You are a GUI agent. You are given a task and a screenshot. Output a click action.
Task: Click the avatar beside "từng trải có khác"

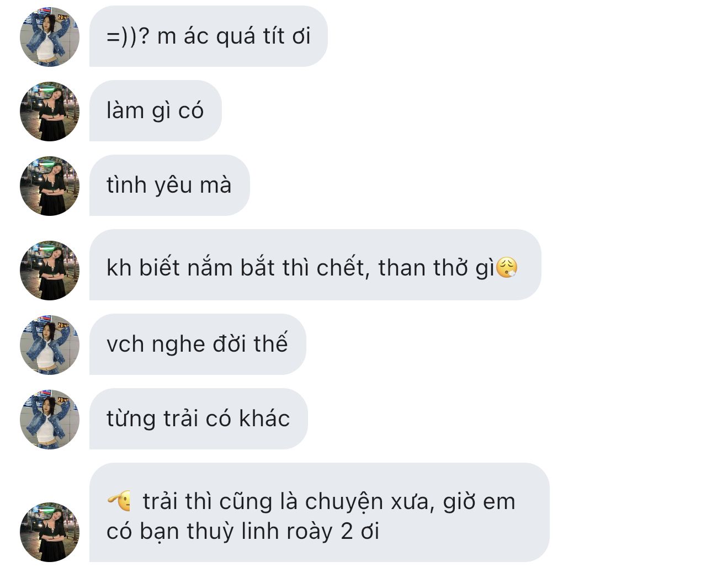(50, 419)
